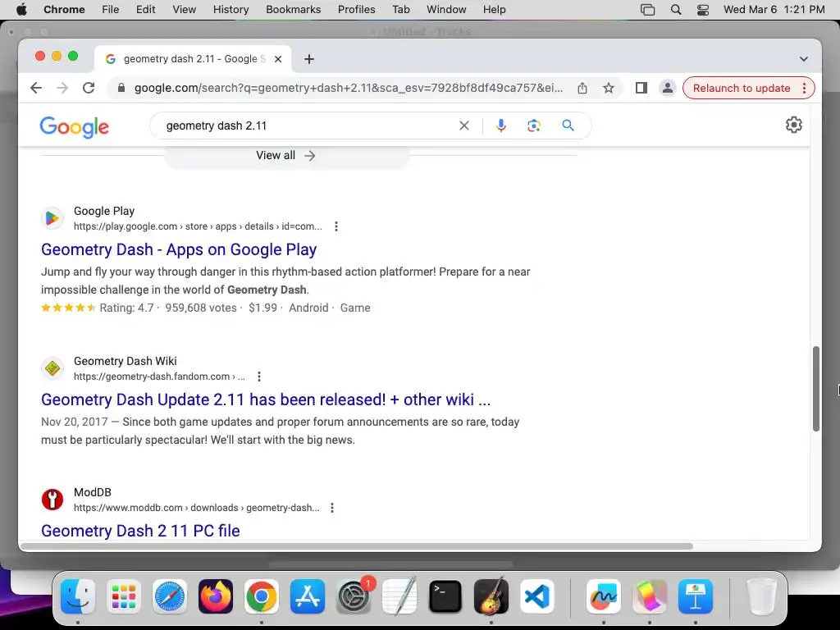Screen dimensions: 840x630
Task: Open Chrome's three-dot menu
Action: (804, 88)
